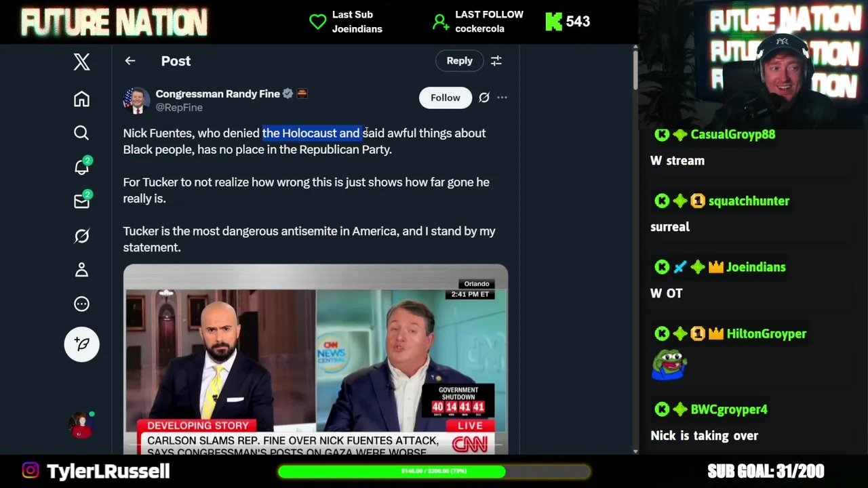Click username BWCgroyper4 in chat
Screen dimensions: 868x488
tap(728, 409)
